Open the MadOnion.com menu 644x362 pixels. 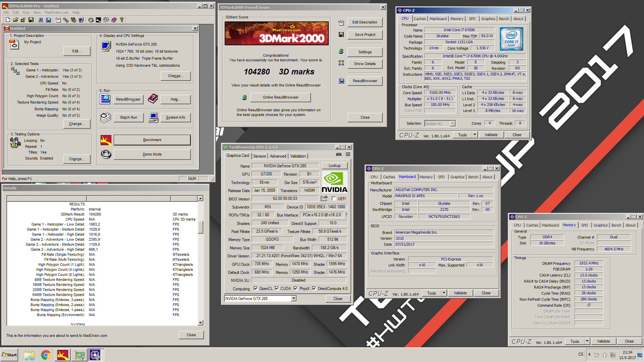[56, 12]
